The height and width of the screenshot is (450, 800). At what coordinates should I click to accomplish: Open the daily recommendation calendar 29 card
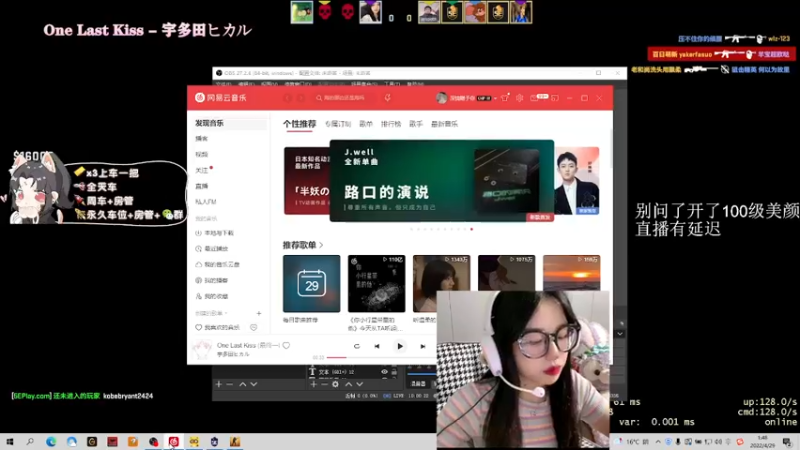(x=311, y=284)
